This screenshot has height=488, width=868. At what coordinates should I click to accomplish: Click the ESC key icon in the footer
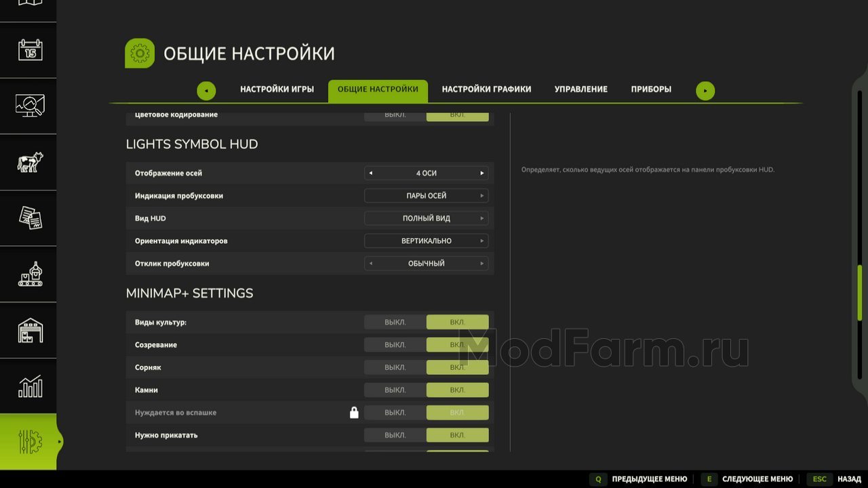click(820, 479)
